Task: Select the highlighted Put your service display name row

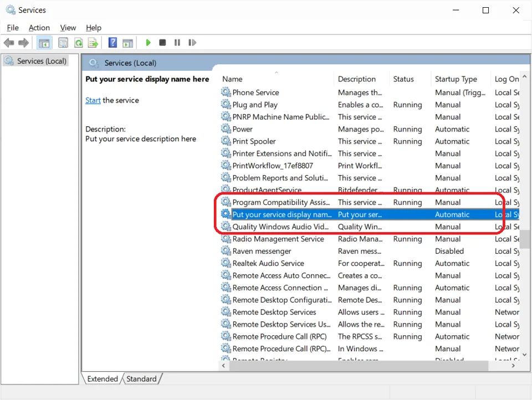Action: coord(370,214)
